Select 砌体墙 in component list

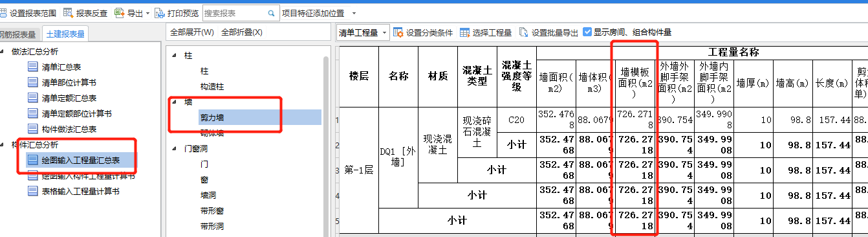click(x=212, y=133)
